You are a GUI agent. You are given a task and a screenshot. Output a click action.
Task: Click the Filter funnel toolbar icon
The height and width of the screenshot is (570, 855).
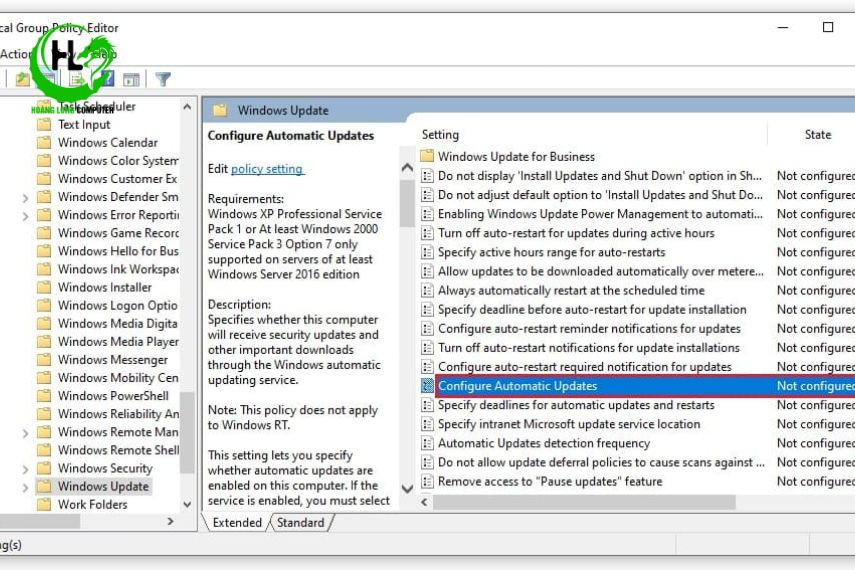[x=163, y=80]
